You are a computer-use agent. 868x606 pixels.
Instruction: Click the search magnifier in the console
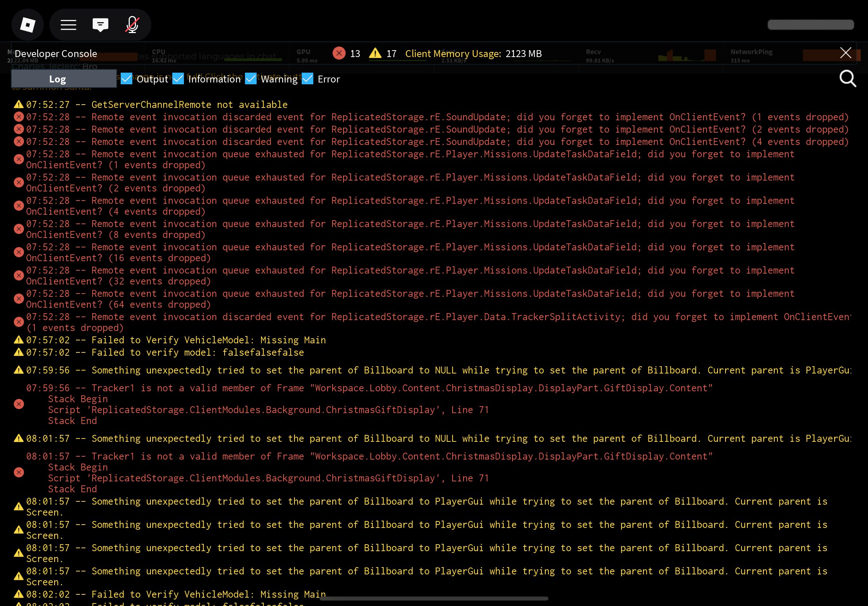847,78
